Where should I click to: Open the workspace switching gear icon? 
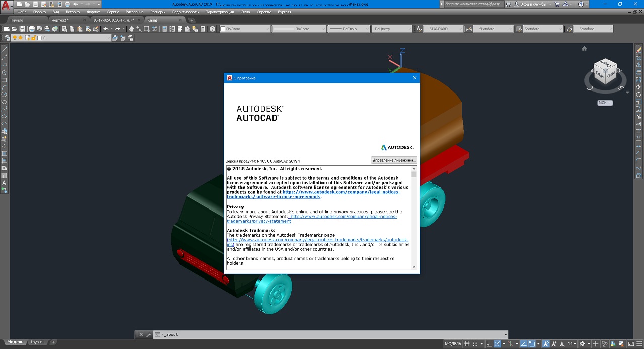click(x=582, y=344)
